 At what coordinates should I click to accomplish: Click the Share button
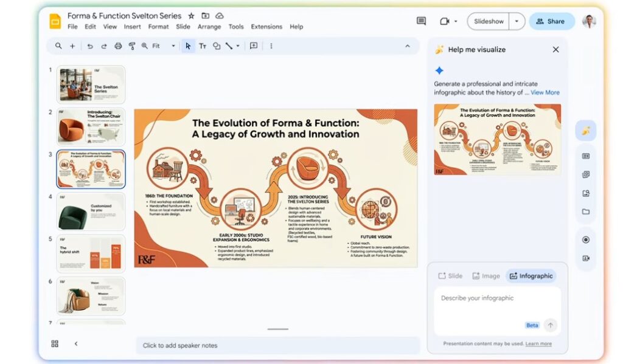[551, 21]
